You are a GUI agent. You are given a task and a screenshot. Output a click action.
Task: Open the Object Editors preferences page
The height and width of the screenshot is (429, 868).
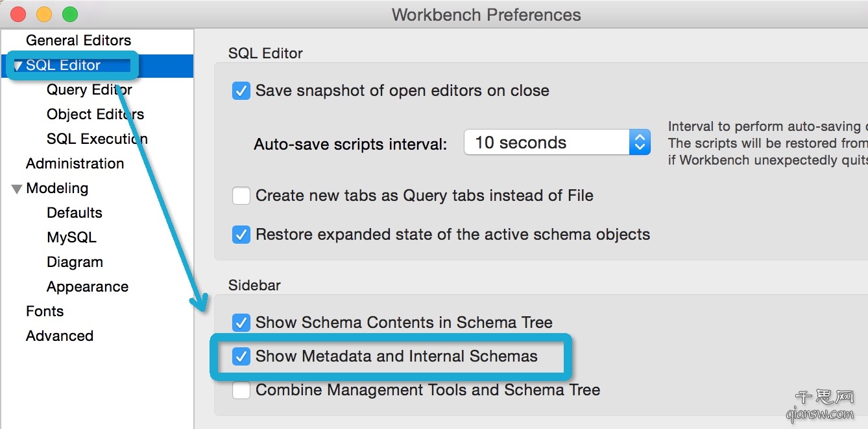point(95,114)
